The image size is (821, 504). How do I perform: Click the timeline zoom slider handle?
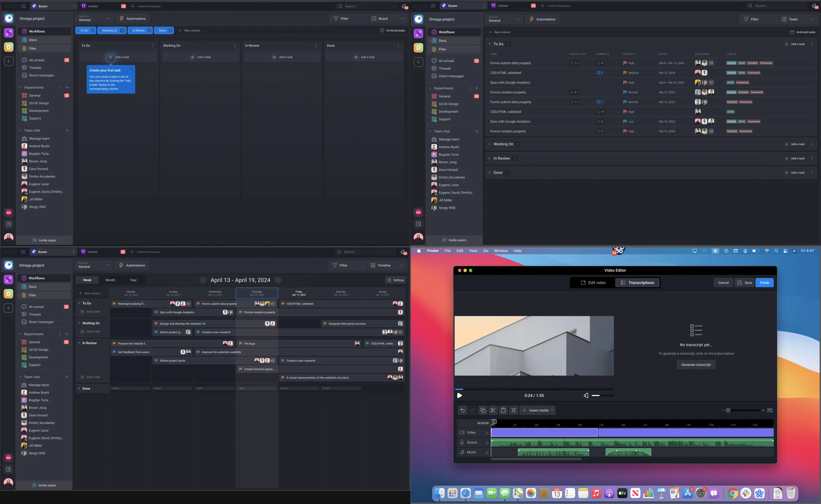click(x=728, y=410)
